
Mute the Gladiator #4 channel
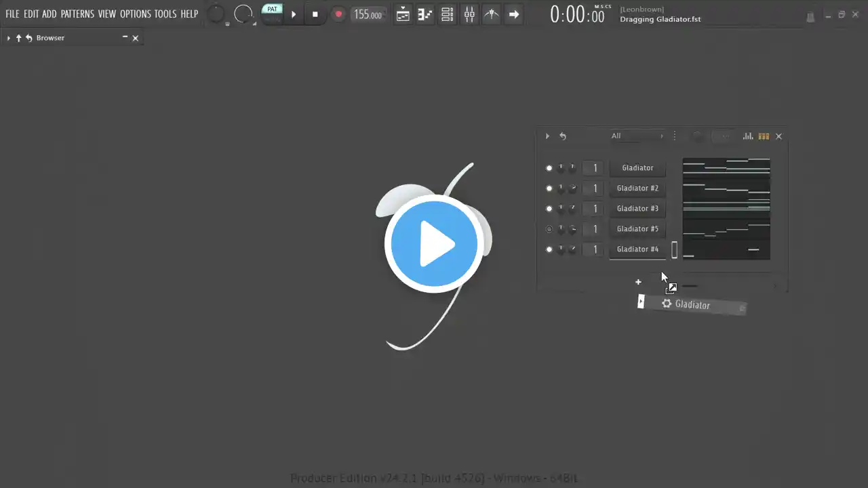(x=549, y=249)
